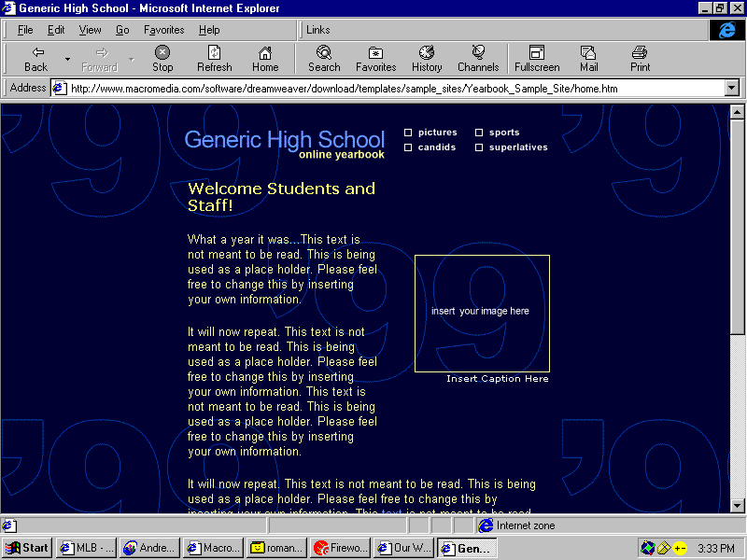Switch to the Firewo... taskbar window

coord(341,548)
